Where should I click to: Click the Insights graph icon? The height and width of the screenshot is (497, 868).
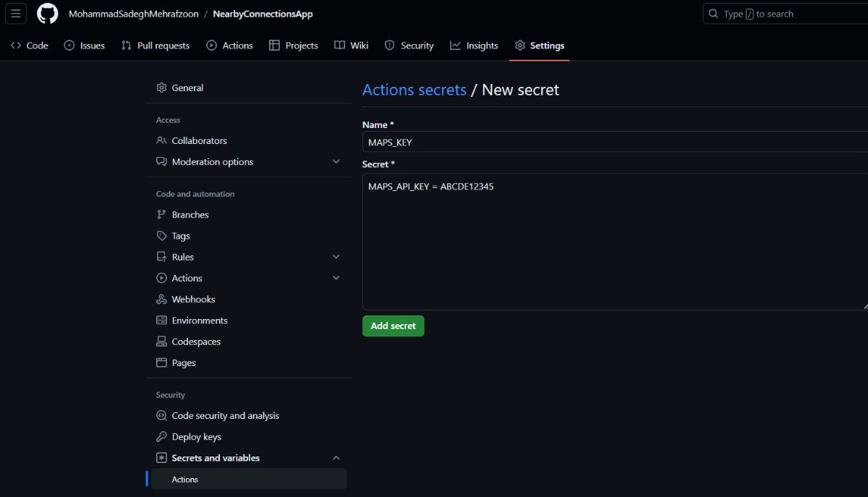coord(455,46)
